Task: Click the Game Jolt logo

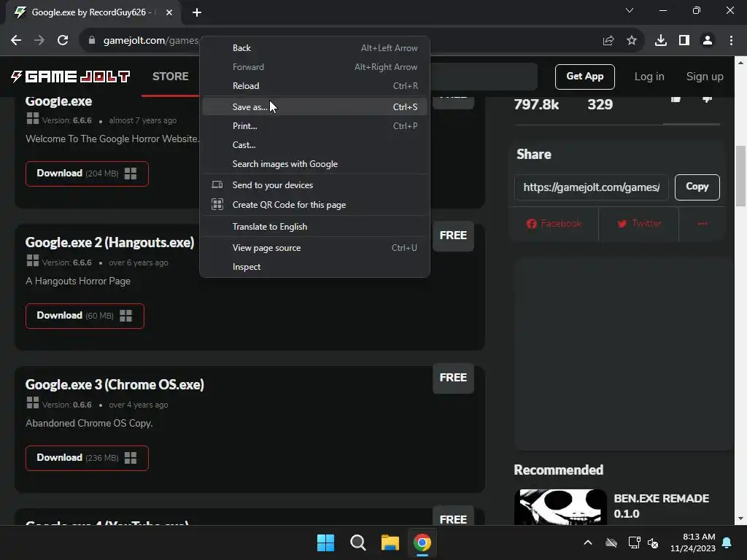Action: point(71,76)
